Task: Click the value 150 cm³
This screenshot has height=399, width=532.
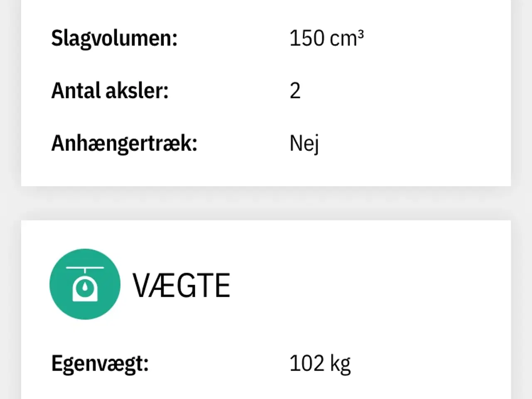Action: (327, 38)
